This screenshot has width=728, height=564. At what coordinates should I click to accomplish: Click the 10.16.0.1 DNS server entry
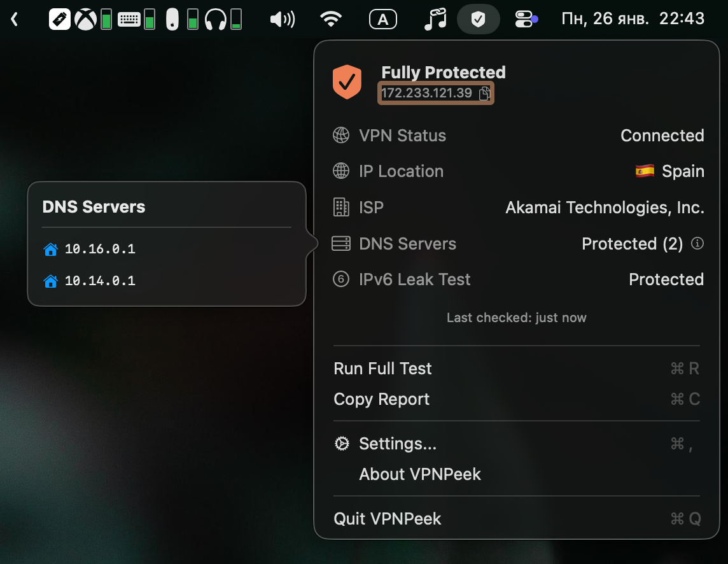click(100, 249)
